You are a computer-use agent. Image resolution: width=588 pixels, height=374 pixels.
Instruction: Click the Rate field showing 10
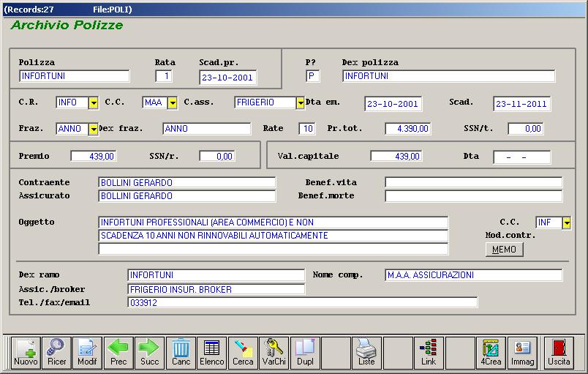tap(307, 129)
